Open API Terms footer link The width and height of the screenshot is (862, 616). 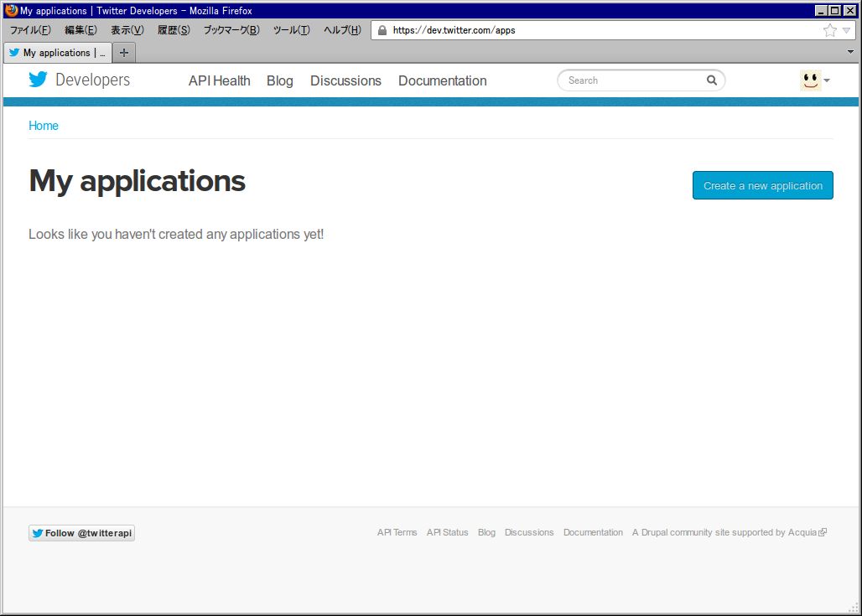(x=397, y=532)
